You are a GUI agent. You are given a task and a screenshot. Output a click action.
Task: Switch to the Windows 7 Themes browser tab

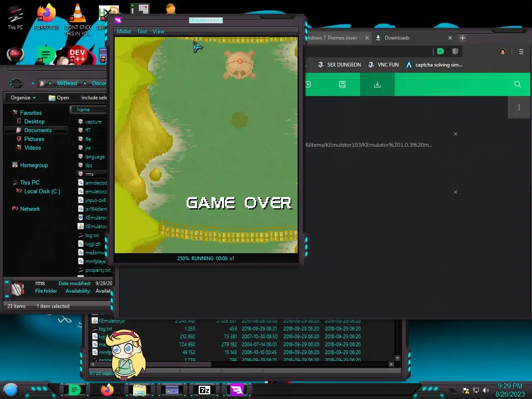click(335, 38)
